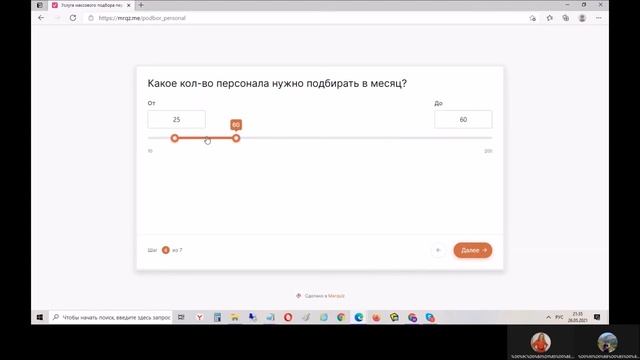Open the Action Center notifications icon
This screenshot has height=360, width=640.
(x=597, y=317)
